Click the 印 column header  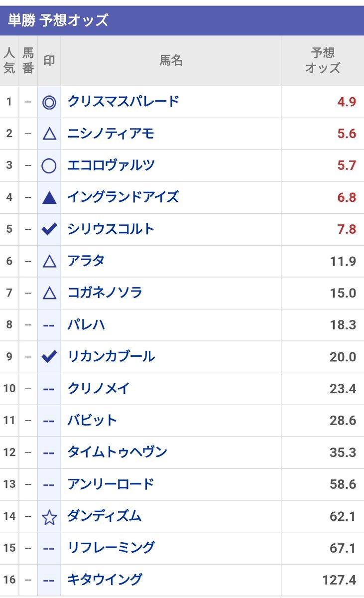(x=49, y=61)
